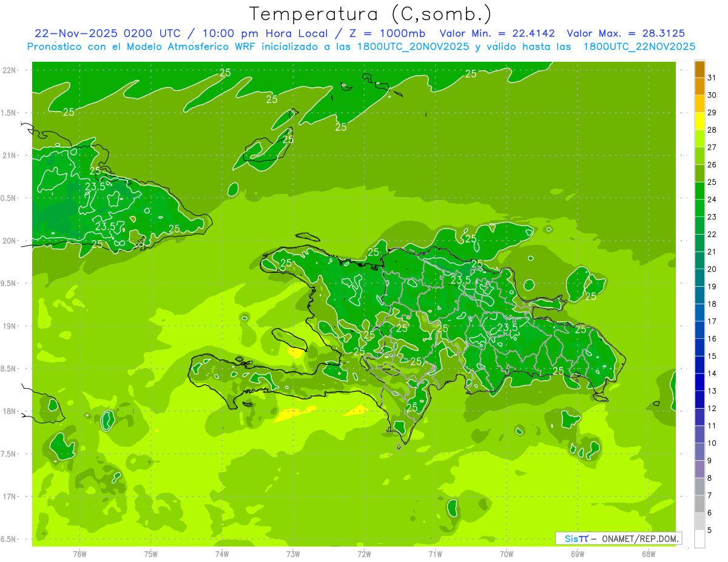Click the blue legend swatch between 14 and 15

(x=699, y=365)
